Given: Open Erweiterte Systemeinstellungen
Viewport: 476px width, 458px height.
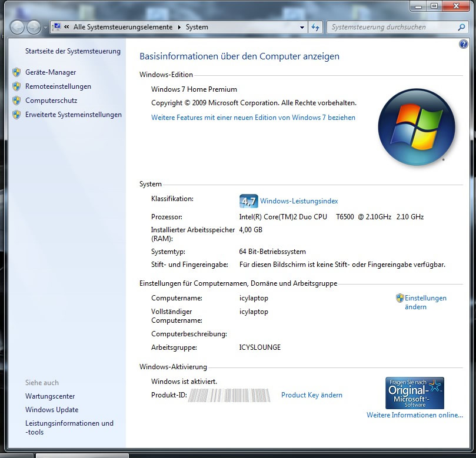Looking at the screenshot, I should coord(74,115).
